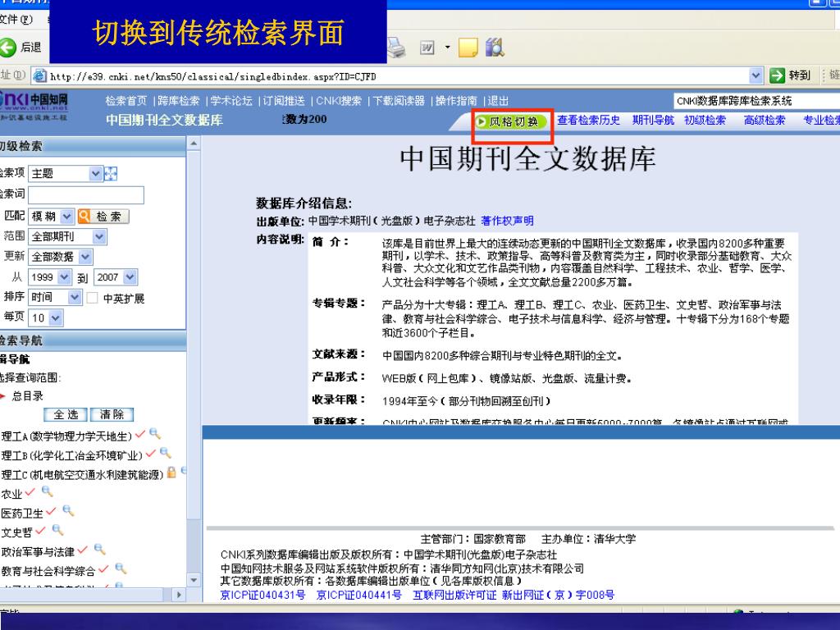Click the yellow note icon in toolbar
840x630 pixels.
click(468, 48)
